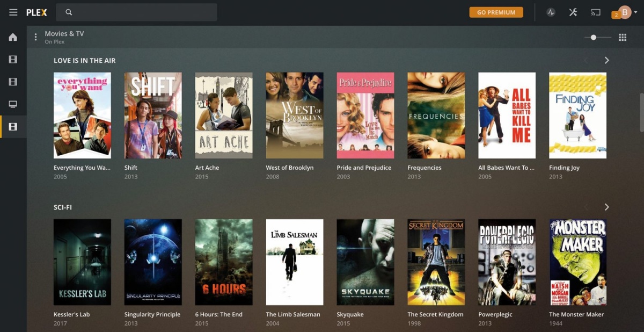Image resolution: width=644 pixels, height=332 pixels.
Task: Click 'The Monster Maker' title text
Action: [x=576, y=314]
